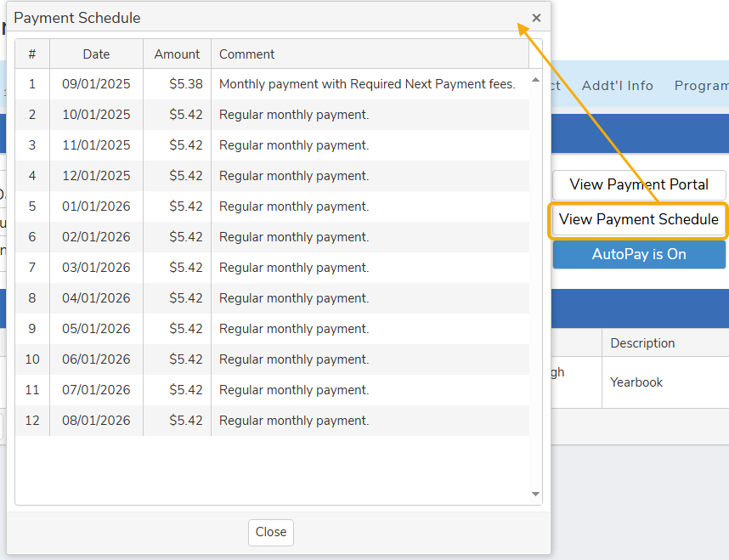Select the $5.38 amount cell

(x=177, y=84)
